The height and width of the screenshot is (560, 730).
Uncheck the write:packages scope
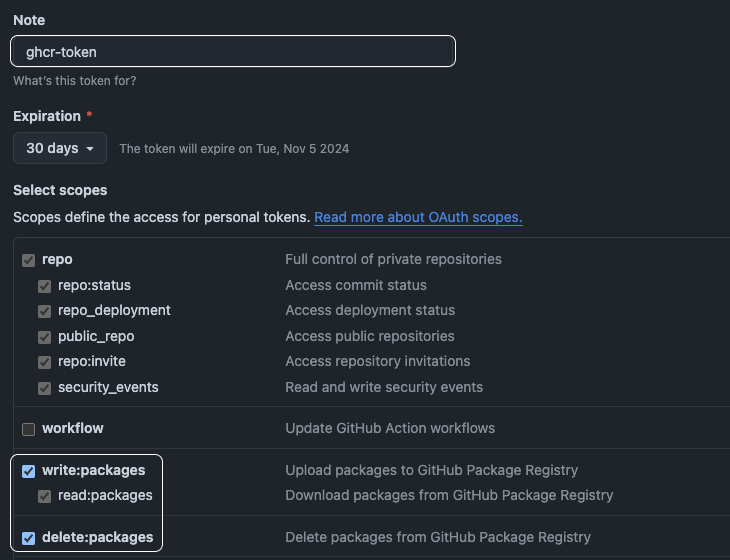click(x=28, y=471)
